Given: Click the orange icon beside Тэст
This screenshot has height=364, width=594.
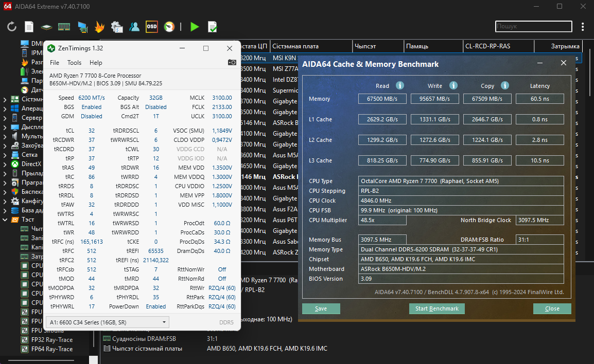Looking at the screenshot, I should tap(15, 220).
